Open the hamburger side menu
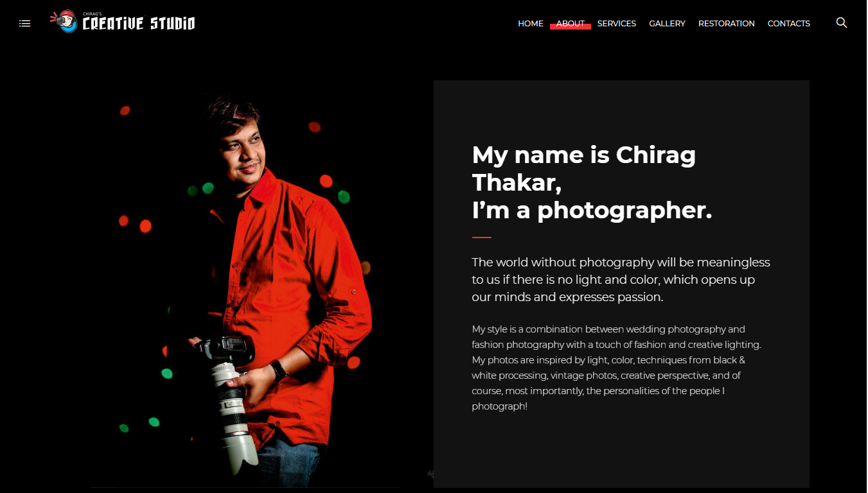Image resolution: width=868 pixels, height=493 pixels. tap(25, 23)
